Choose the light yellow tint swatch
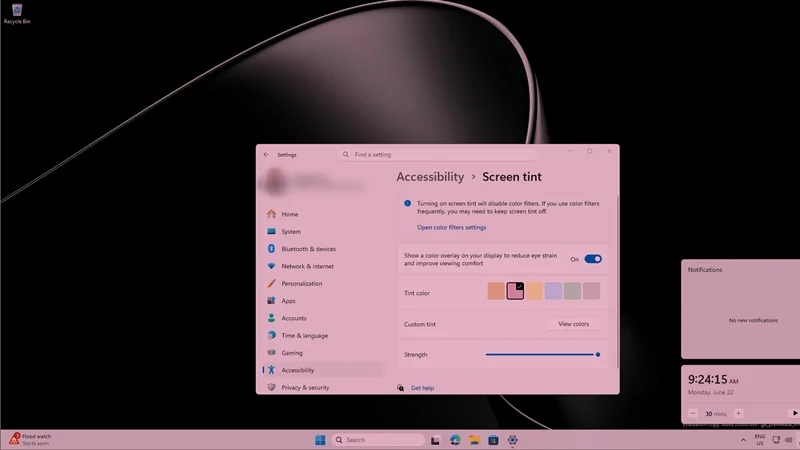This screenshot has height=450, width=800. click(x=534, y=291)
